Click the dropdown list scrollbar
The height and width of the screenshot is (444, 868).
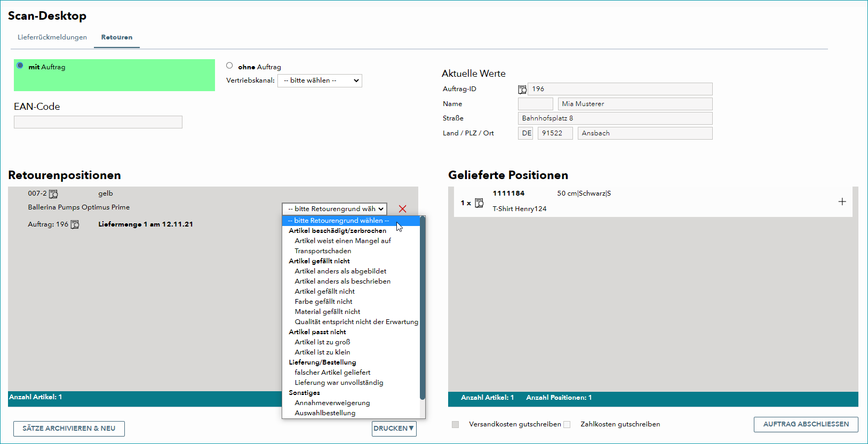[x=423, y=308]
